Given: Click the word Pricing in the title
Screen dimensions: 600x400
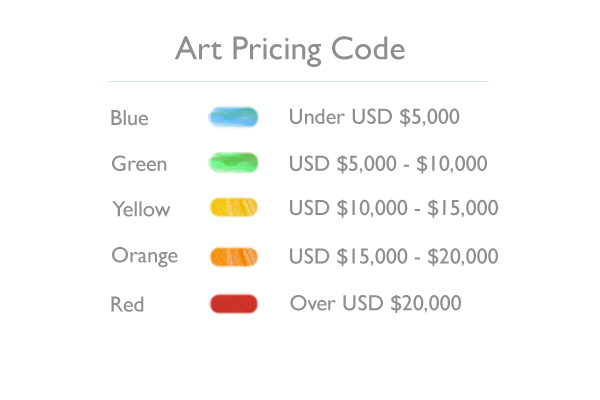Looking at the screenshot, I should coord(277,51).
